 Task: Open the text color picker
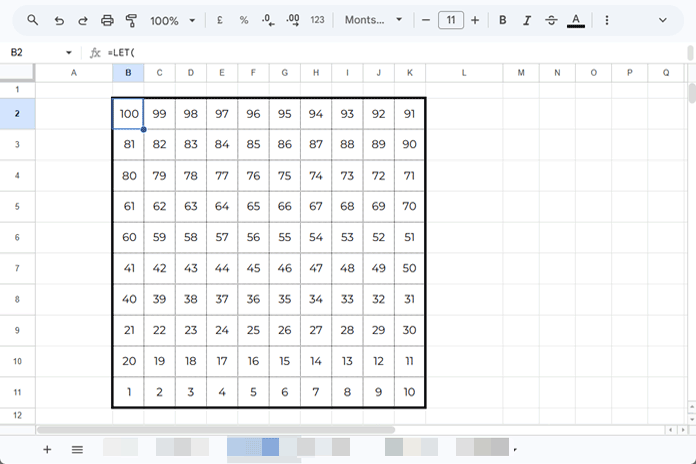pos(576,20)
